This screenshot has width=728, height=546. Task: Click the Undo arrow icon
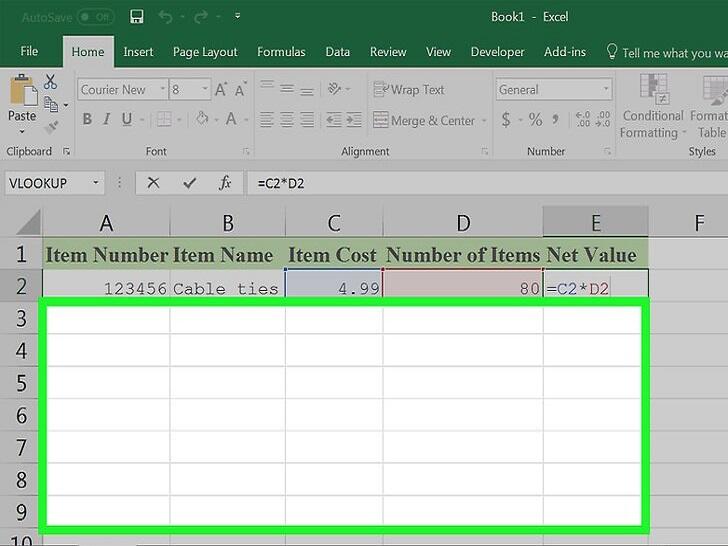tap(166, 17)
